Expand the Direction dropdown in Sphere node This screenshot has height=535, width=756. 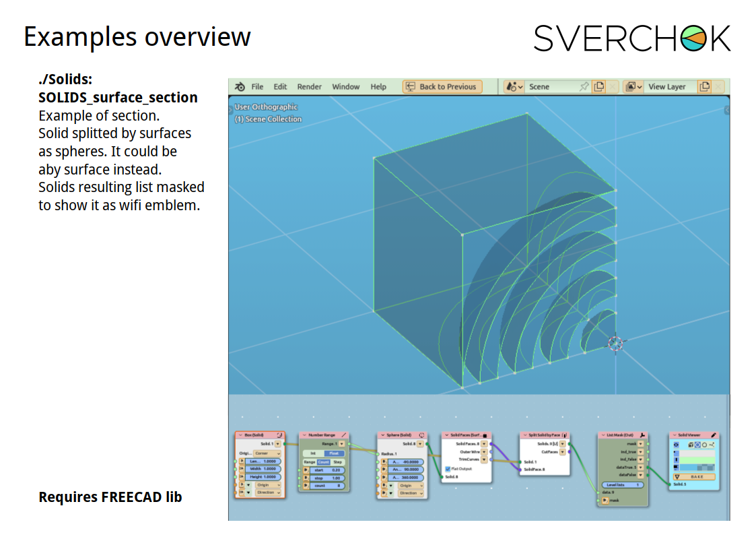[x=409, y=493]
